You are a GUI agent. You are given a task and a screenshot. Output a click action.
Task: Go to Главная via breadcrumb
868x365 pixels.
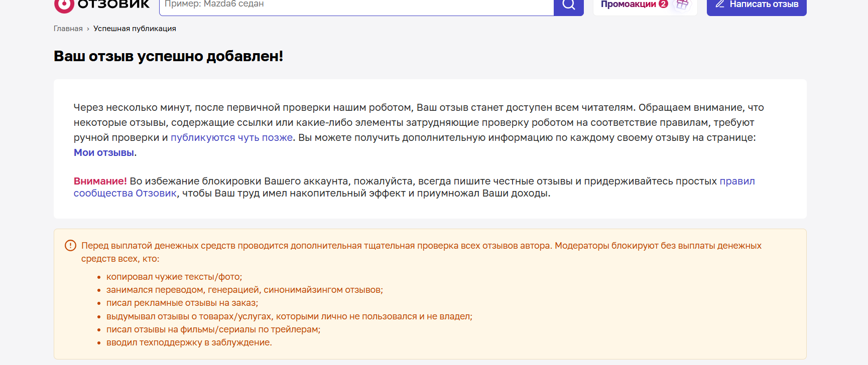click(68, 29)
